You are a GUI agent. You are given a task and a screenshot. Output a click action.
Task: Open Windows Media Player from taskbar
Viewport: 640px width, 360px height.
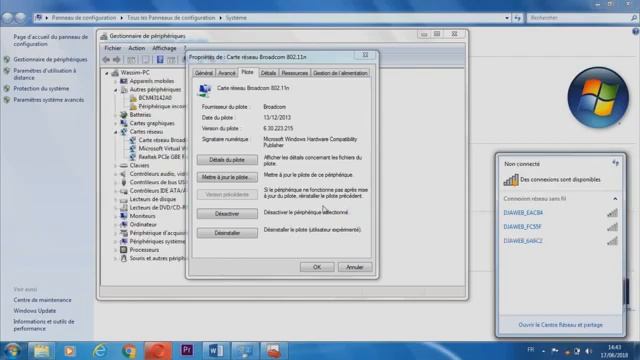click(70, 351)
